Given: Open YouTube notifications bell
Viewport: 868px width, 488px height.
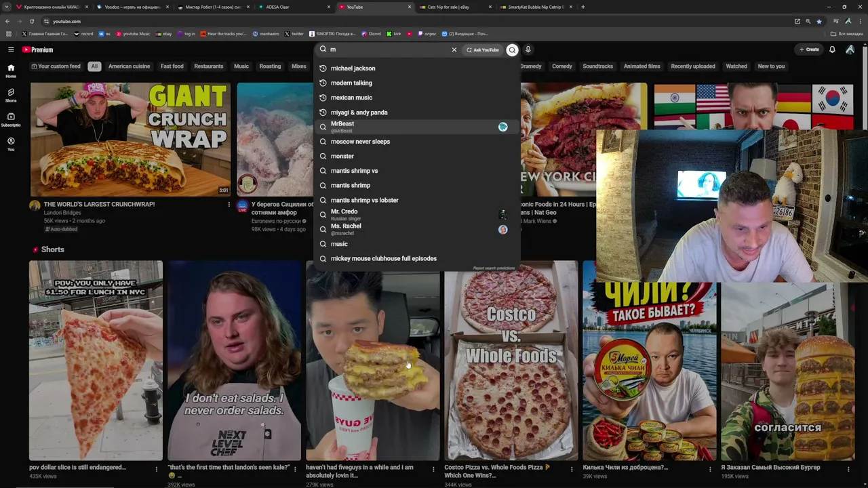Looking at the screenshot, I should pyautogui.click(x=832, y=49).
